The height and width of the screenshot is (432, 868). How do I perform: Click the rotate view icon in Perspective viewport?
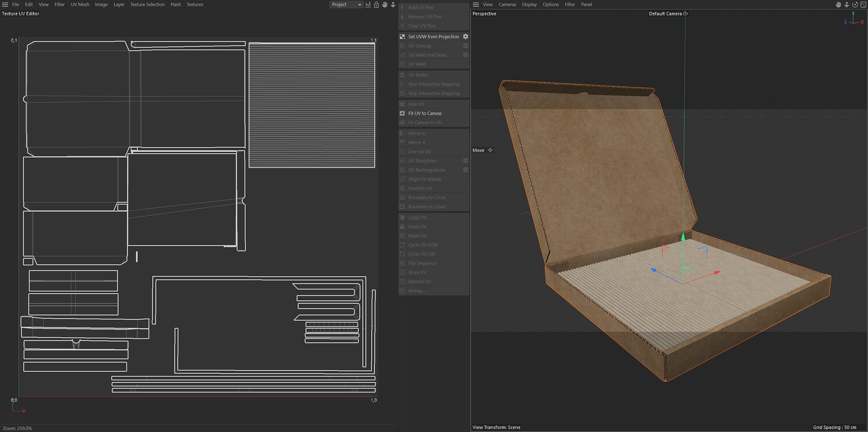pyautogui.click(x=854, y=5)
